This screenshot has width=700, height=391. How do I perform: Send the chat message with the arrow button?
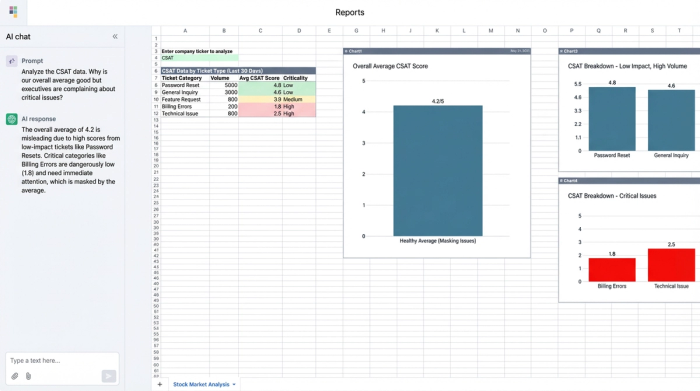(x=108, y=376)
